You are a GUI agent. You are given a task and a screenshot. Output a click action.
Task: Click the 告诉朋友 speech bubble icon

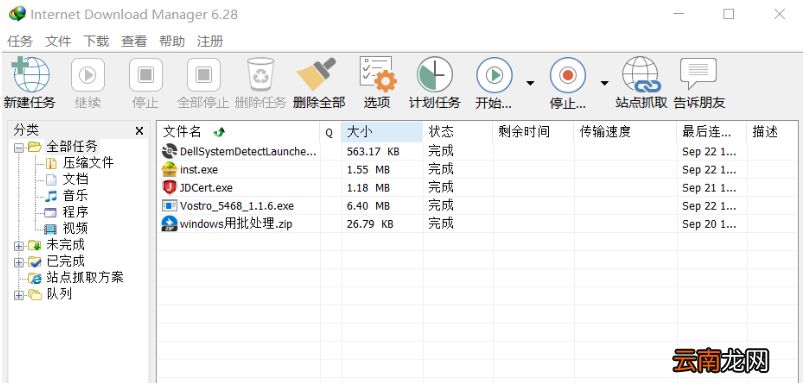(x=698, y=74)
